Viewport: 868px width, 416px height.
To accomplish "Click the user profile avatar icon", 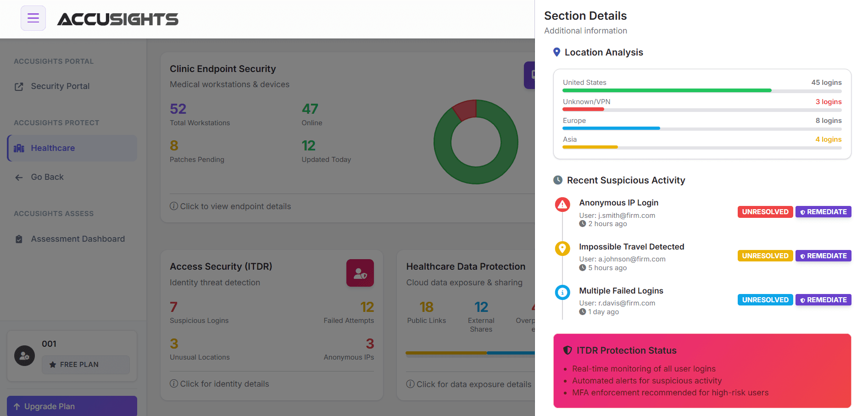I will point(24,355).
